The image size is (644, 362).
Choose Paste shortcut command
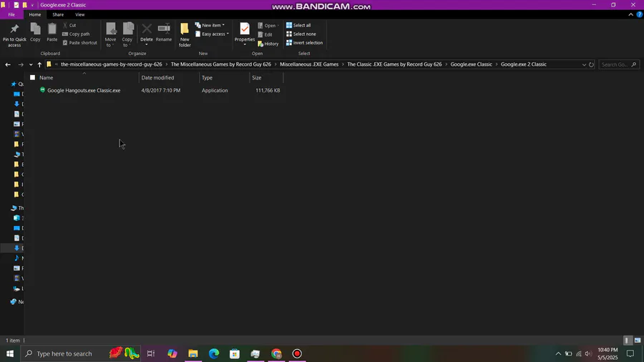79,43
